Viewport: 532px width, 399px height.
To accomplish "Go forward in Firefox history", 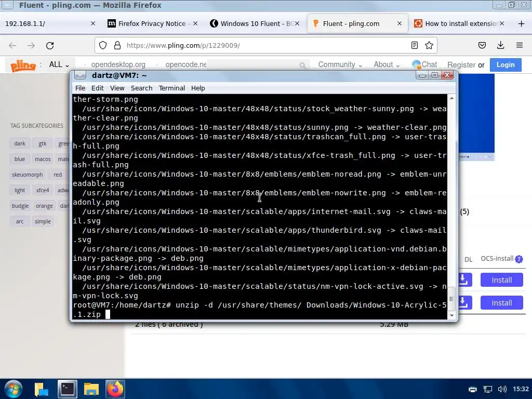I will [31, 46].
